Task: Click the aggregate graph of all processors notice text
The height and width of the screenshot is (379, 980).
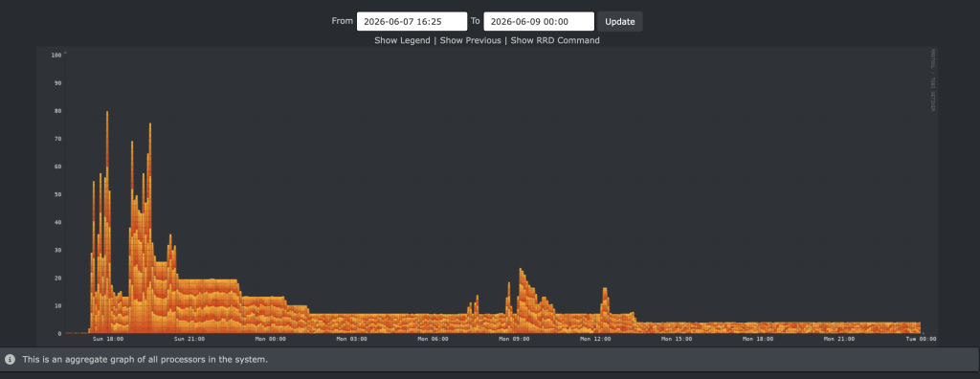Action: click(x=145, y=360)
